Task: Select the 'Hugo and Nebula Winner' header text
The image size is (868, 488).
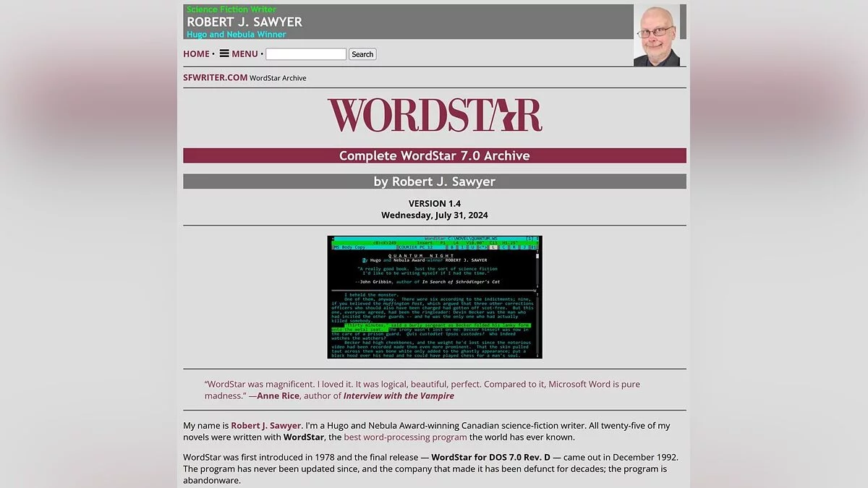Action: 237,34
